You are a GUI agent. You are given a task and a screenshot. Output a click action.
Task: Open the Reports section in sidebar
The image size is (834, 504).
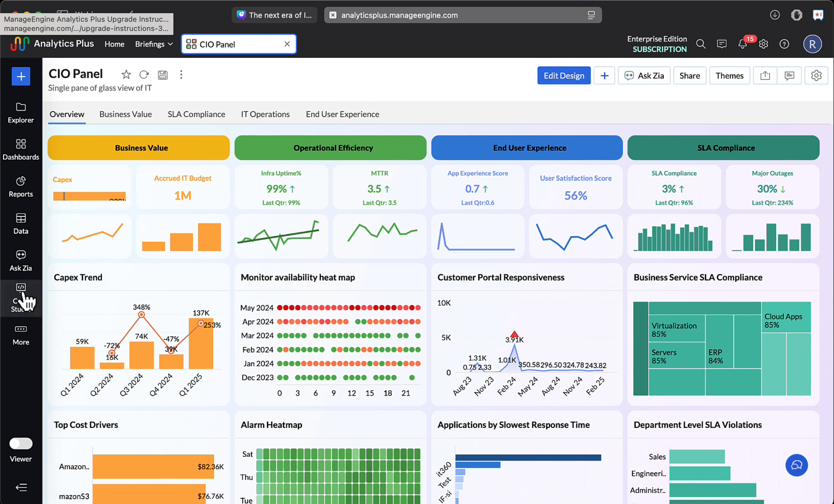click(x=21, y=186)
